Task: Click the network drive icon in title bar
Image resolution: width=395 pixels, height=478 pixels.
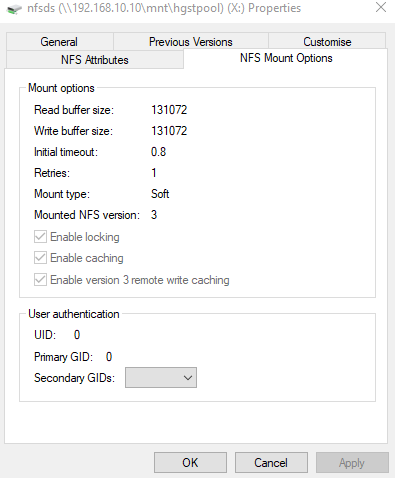Action: (x=14, y=9)
